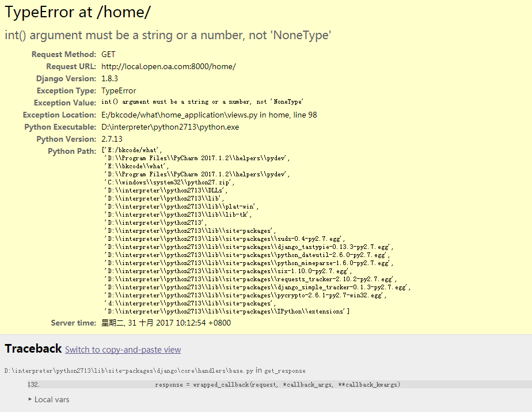Image resolution: width=532 pixels, height=412 pixels.
Task: Click line number 132 in traceback
Action: pos(33,384)
